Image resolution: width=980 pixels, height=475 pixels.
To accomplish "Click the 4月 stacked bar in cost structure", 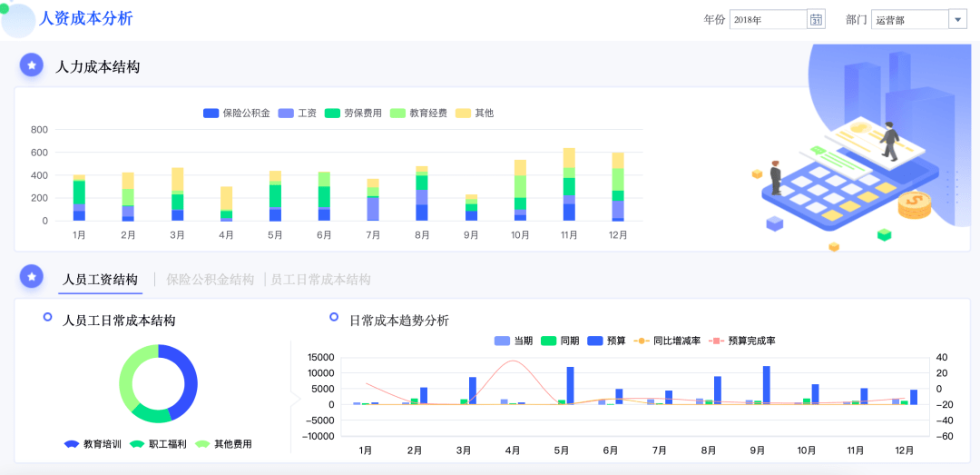I will [x=226, y=204].
